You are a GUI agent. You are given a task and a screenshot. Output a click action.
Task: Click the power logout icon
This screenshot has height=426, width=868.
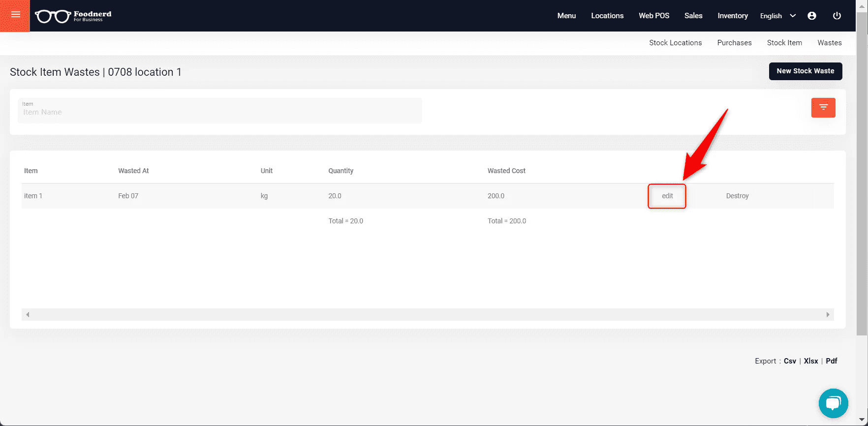(837, 16)
